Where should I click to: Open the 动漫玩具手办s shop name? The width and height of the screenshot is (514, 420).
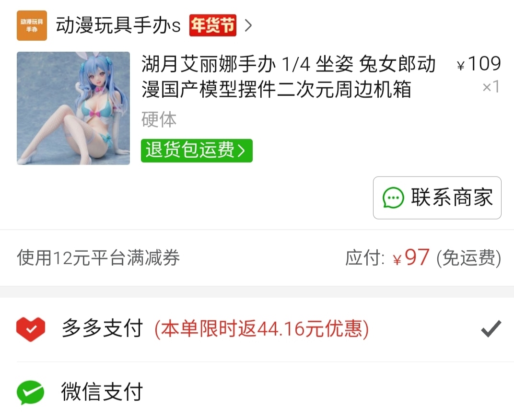pos(118,25)
